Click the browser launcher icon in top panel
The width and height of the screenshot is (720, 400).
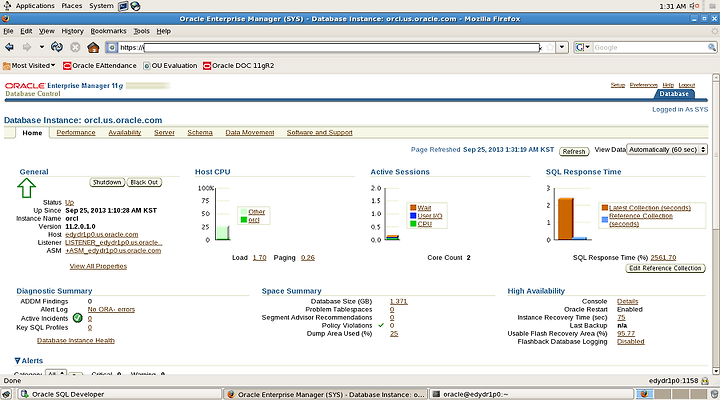pos(135,6)
